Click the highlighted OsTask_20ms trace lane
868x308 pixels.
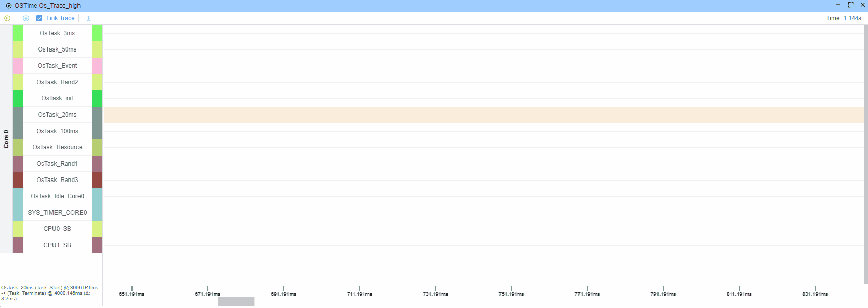pyautogui.click(x=484, y=115)
